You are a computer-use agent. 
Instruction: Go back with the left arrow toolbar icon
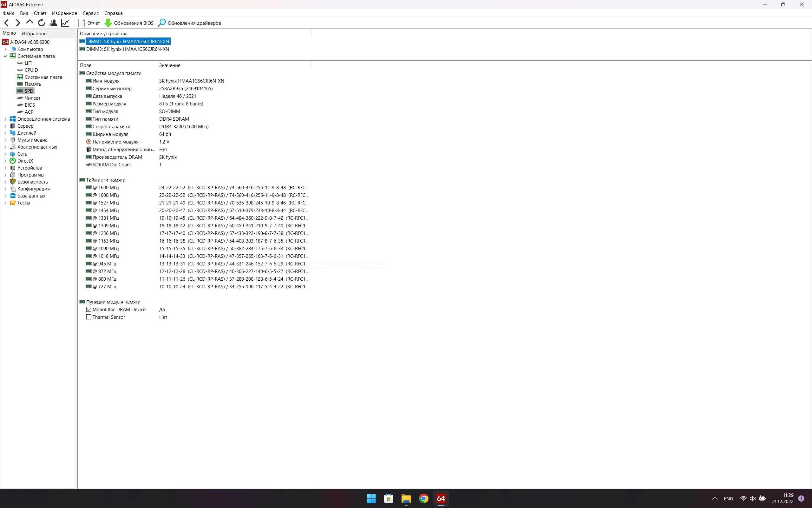click(x=6, y=23)
